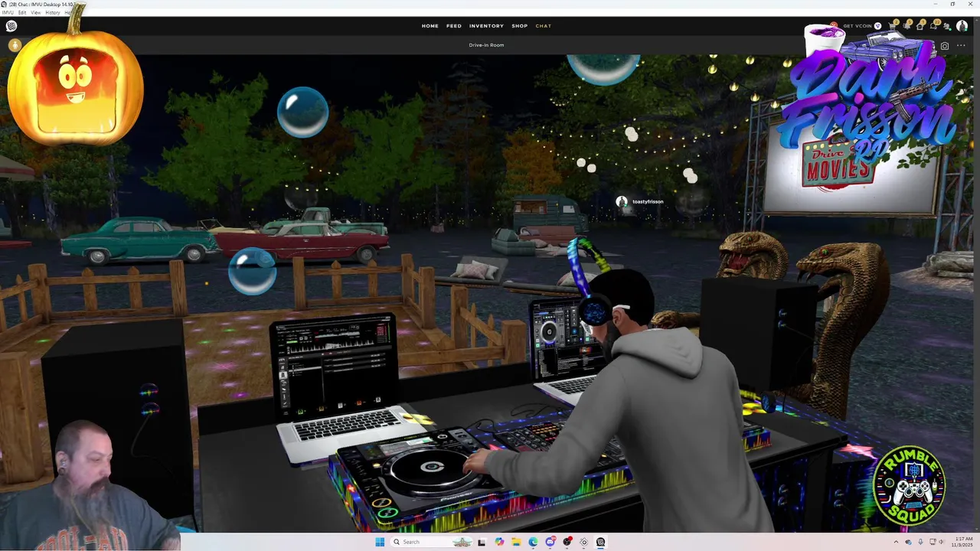Open the FEED tab
The image size is (980, 551).
point(454,26)
